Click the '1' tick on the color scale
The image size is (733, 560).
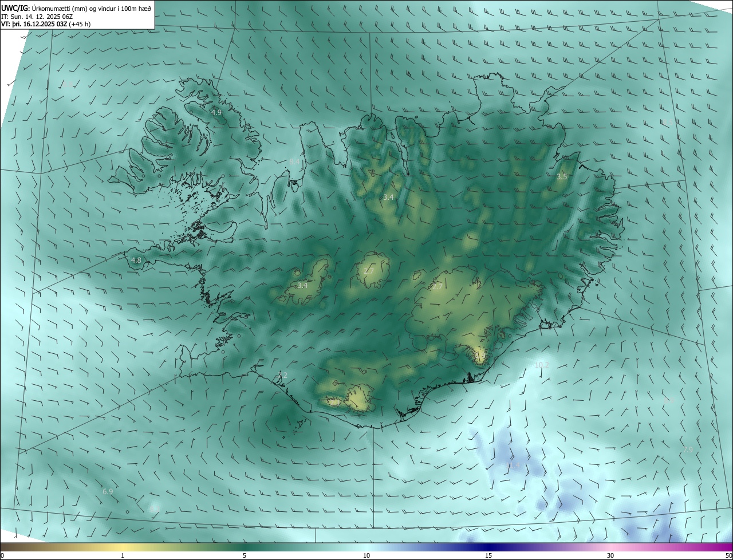coord(123,555)
